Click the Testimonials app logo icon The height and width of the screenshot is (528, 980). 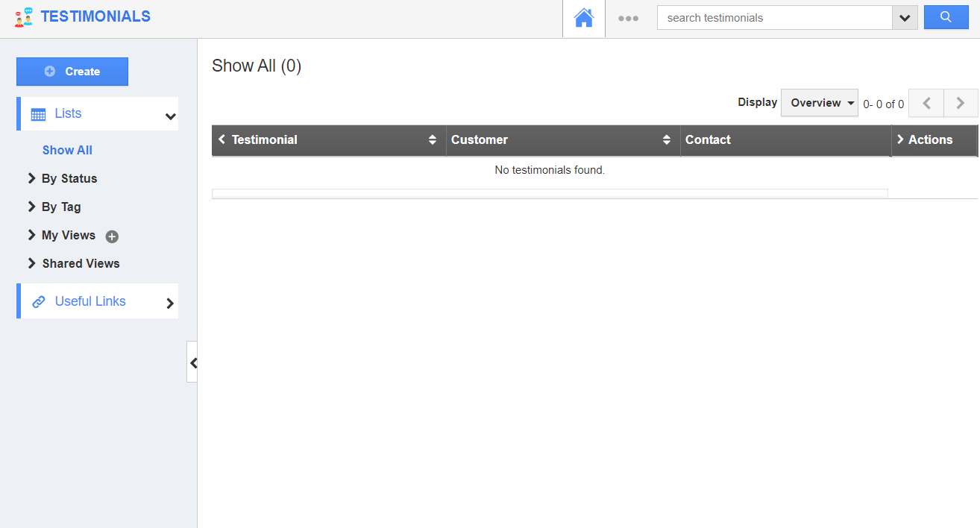coord(25,17)
